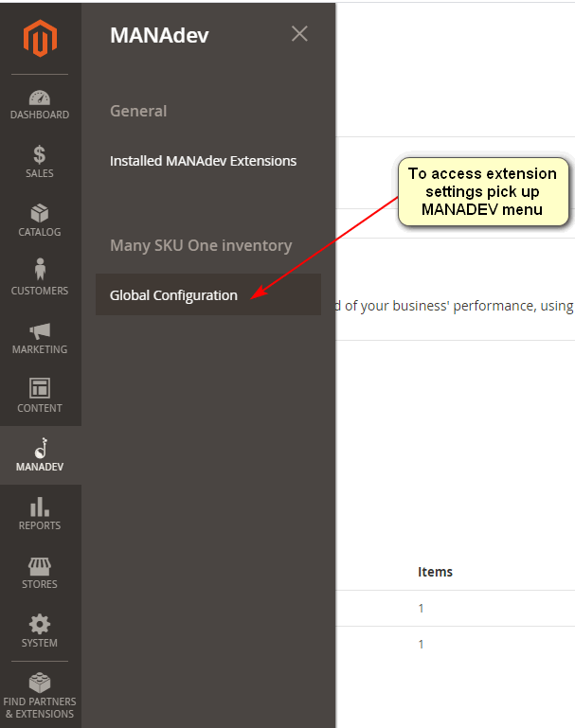Viewport: 575px width, 728px height.
Task: Click the MANAdev panel title
Action: pyautogui.click(x=159, y=35)
